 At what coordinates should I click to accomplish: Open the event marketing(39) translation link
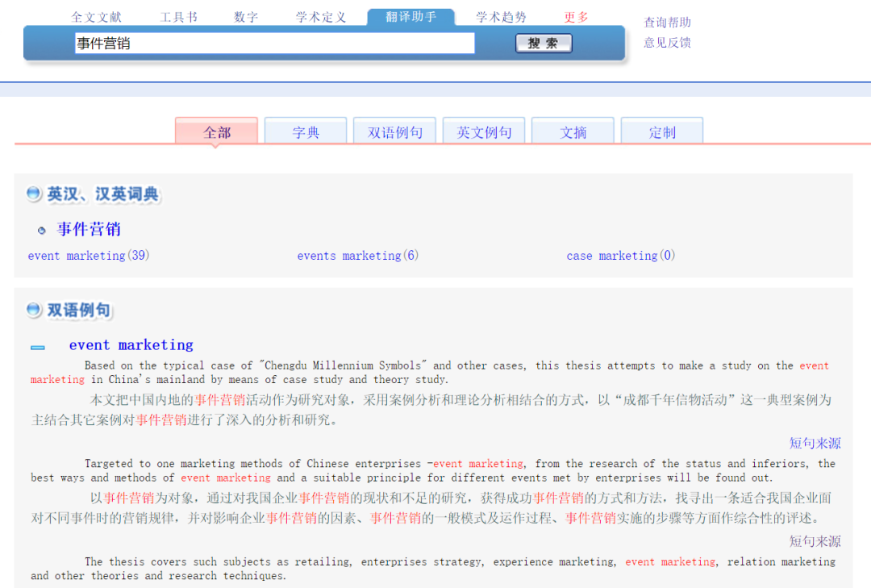(89, 256)
